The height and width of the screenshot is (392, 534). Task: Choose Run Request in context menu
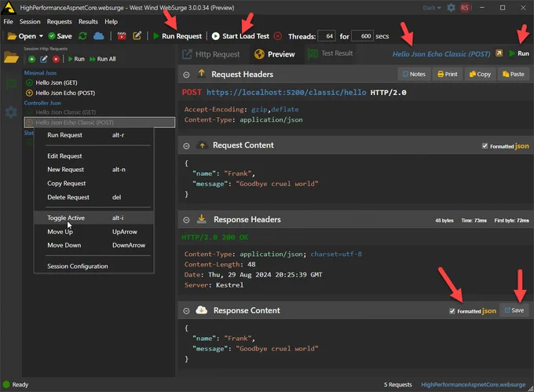pos(93,135)
